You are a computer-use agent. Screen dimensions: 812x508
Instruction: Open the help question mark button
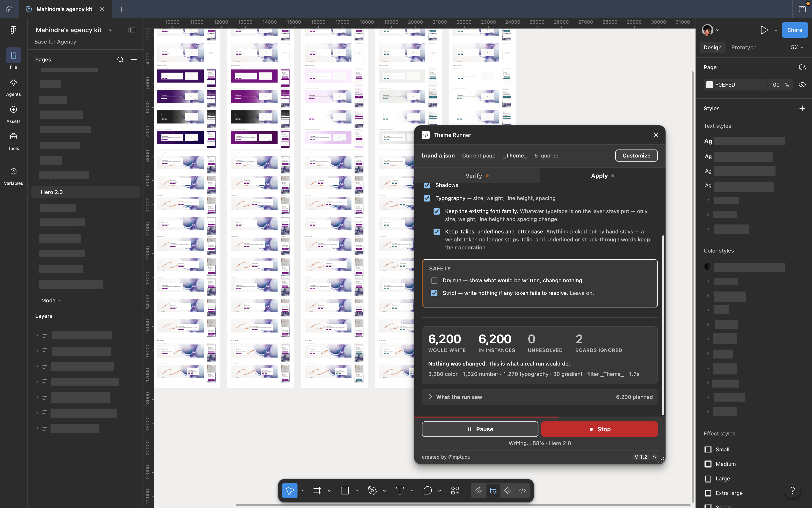pos(792,491)
